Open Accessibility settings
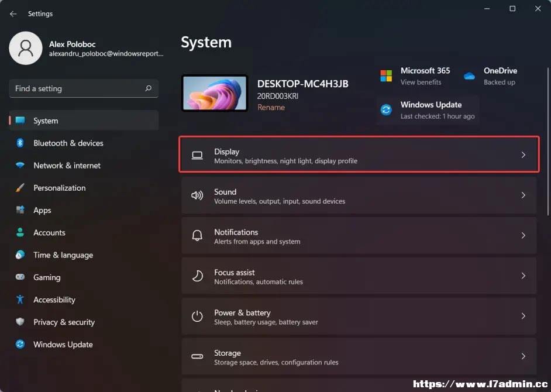This screenshot has width=551, height=392. 84,300
